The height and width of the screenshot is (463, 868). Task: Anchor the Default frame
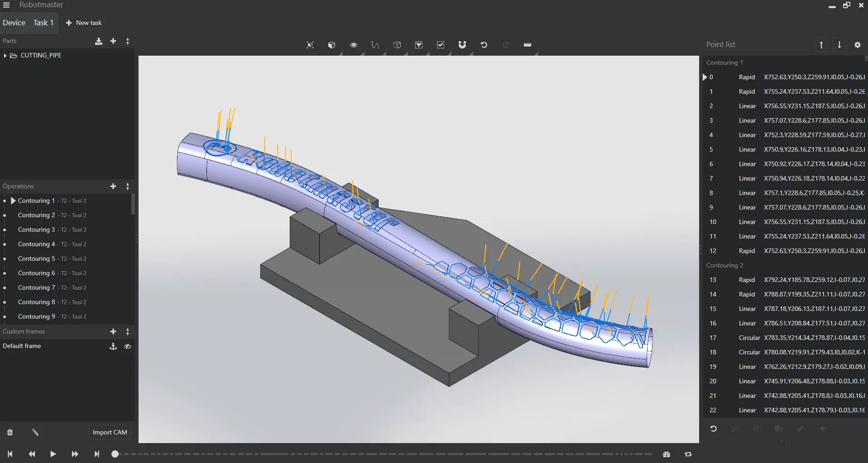[x=113, y=346]
